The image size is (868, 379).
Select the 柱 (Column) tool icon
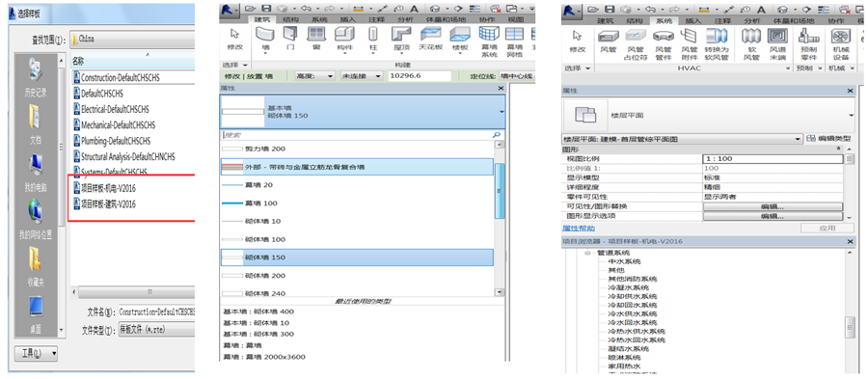(x=373, y=35)
